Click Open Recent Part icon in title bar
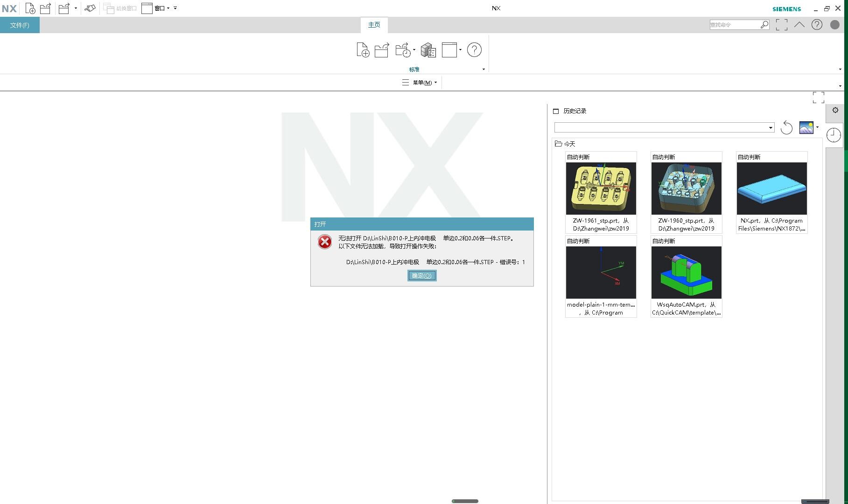 click(x=64, y=8)
